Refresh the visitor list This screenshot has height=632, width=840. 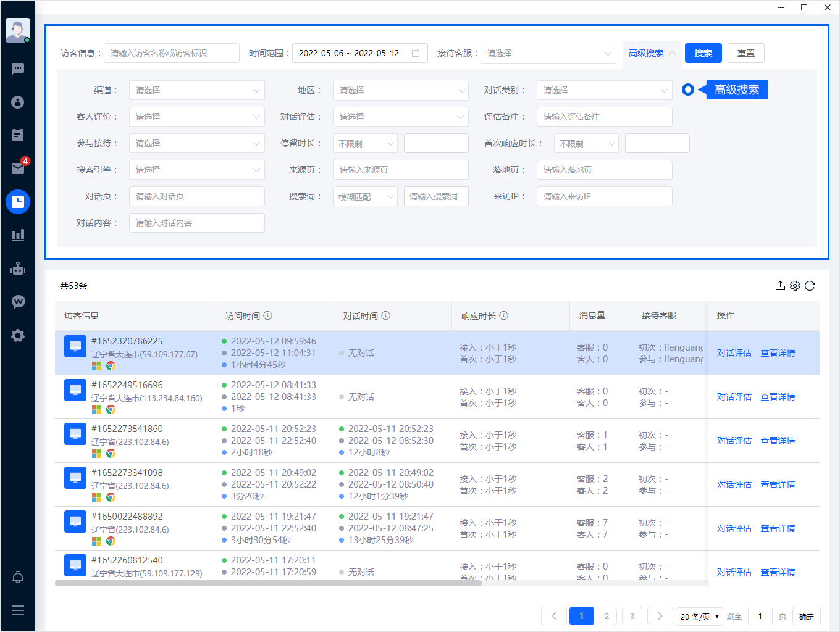click(810, 286)
